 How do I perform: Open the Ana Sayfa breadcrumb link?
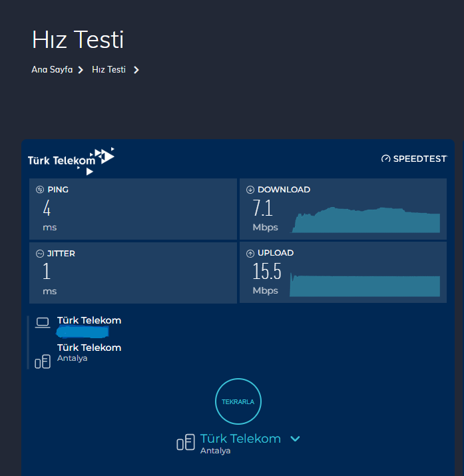click(52, 69)
